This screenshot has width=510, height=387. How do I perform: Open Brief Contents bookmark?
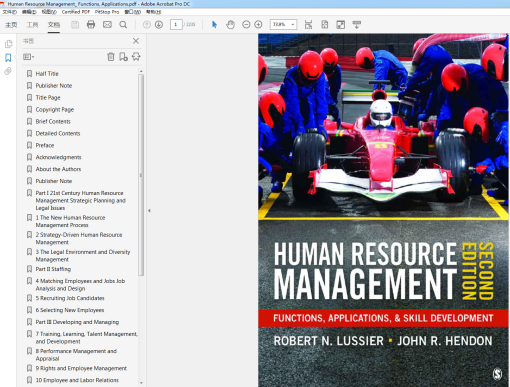click(x=53, y=122)
